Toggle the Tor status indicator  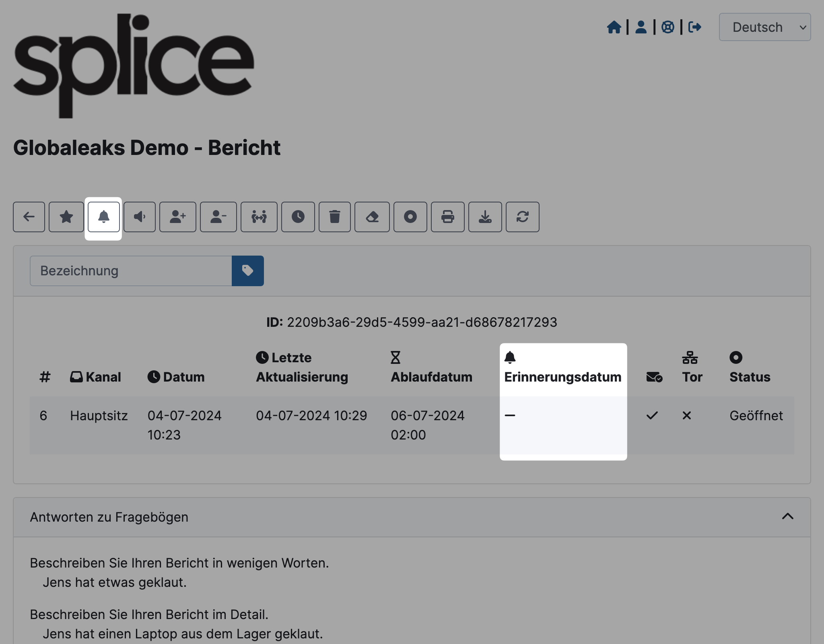(x=686, y=416)
